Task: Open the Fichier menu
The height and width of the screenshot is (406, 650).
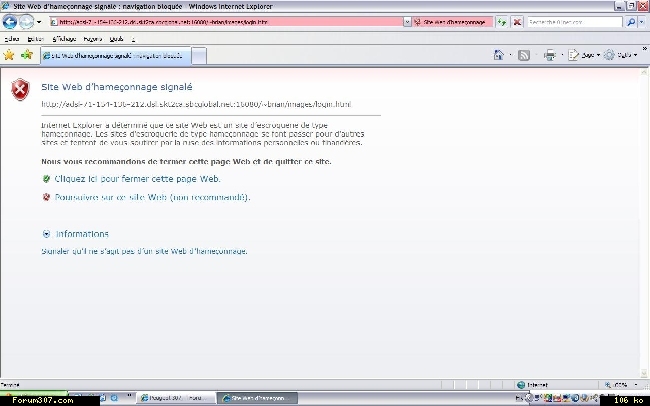Action: pos(12,39)
